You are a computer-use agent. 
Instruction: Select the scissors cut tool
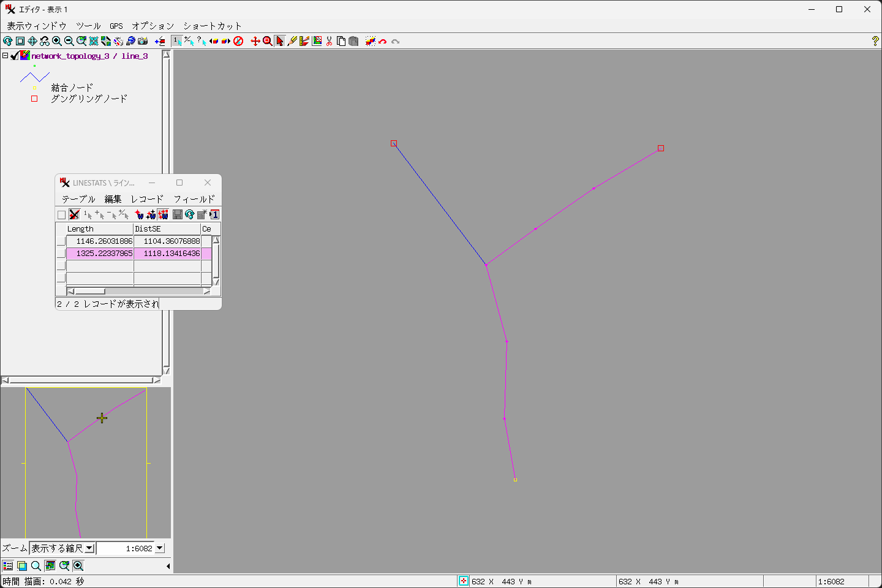(x=329, y=41)
